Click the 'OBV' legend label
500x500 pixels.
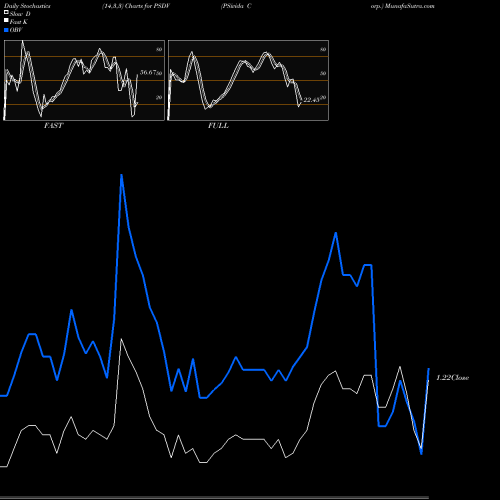tap(16, 30)
